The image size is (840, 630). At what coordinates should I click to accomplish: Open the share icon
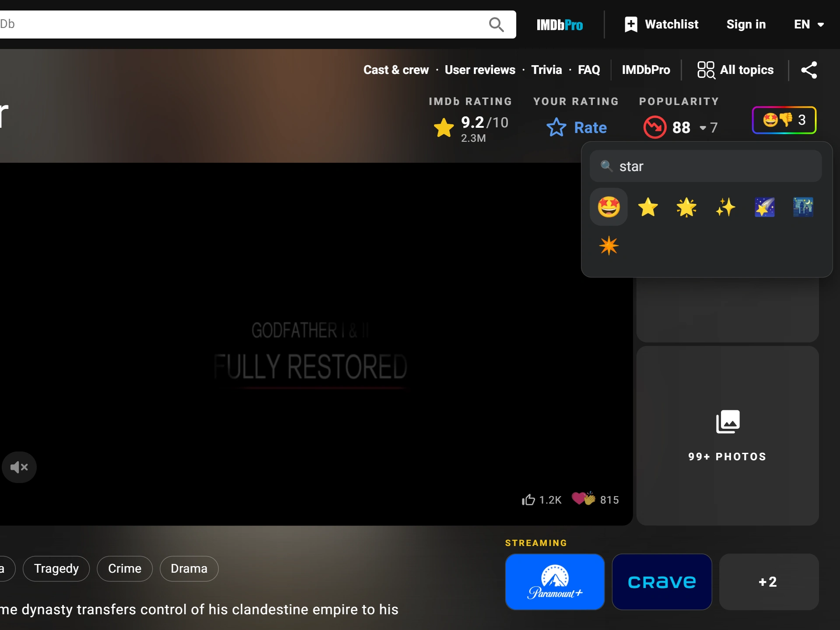pyautogui.click(x=809, y=70)
